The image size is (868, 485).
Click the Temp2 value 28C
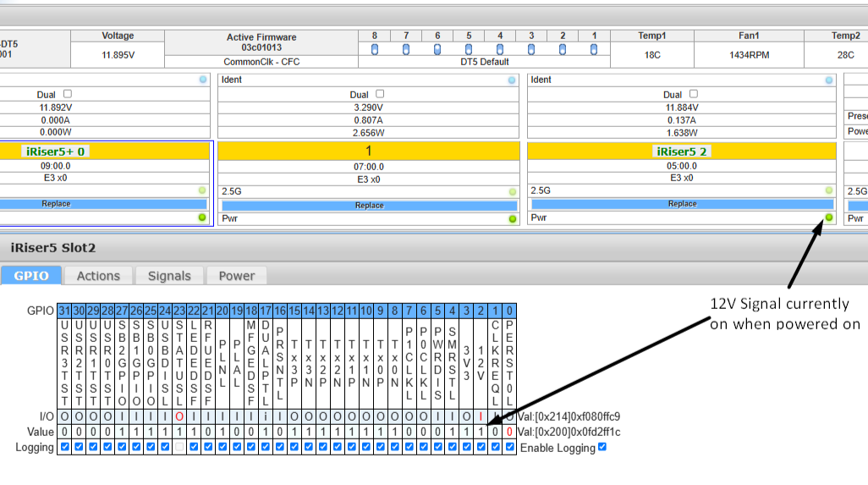click(845, 55)
